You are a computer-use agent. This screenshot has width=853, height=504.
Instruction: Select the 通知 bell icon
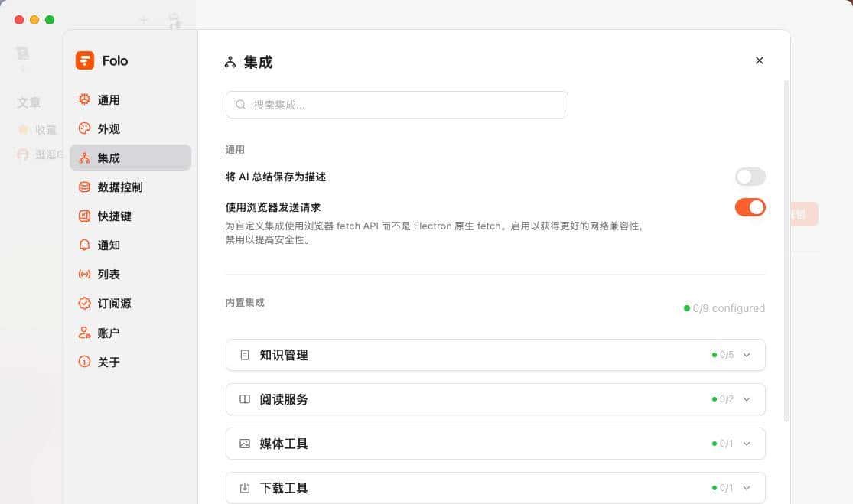84,245
